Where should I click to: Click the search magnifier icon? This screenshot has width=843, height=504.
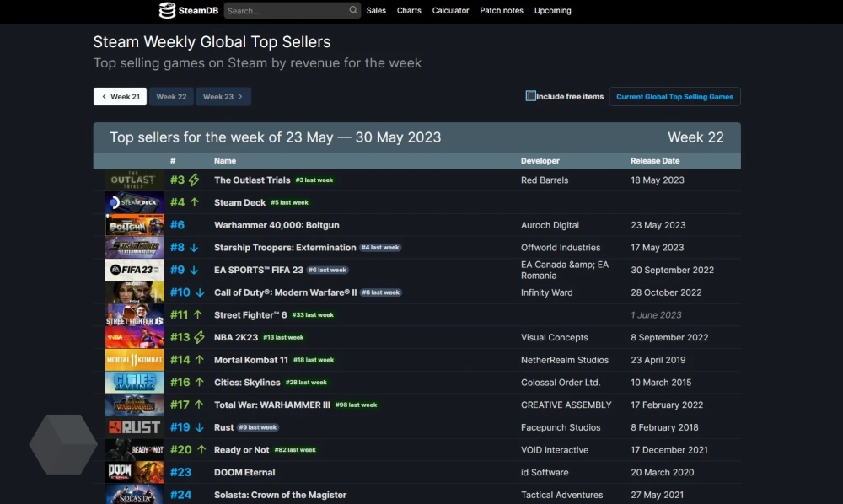353,10
